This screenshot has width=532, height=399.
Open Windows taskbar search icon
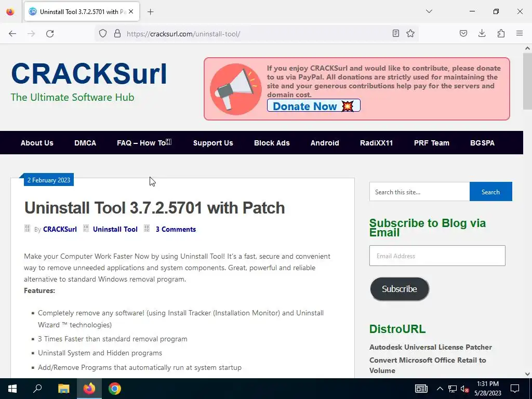pyautogui.click(x=37, y=389)
